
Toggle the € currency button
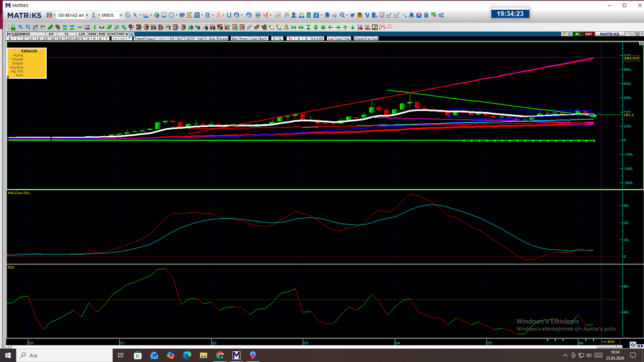point(306,39)
